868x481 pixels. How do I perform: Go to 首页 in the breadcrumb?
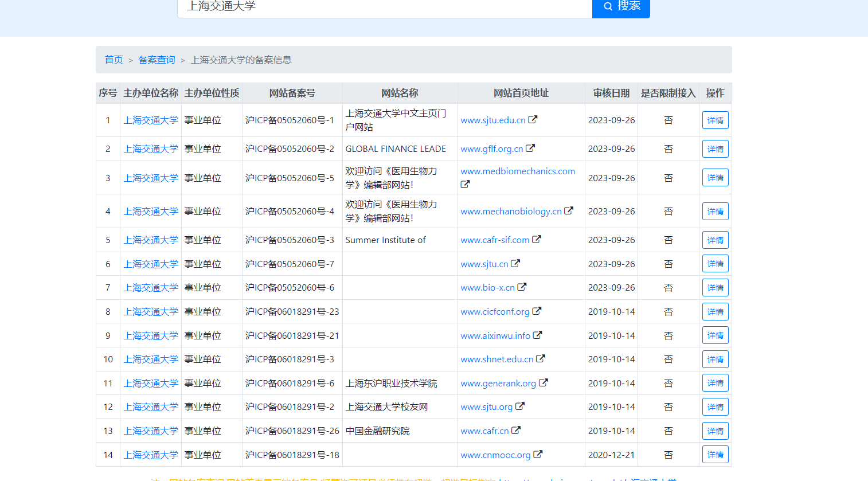point(114,60)
